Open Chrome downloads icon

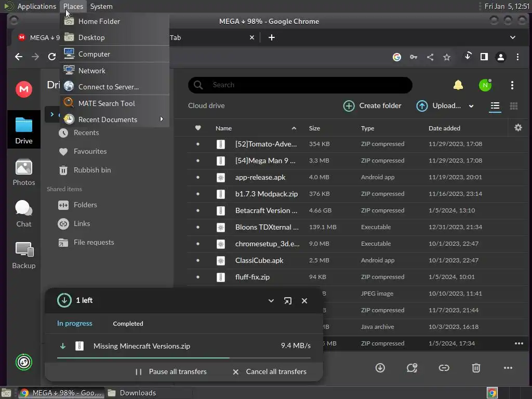468,56
